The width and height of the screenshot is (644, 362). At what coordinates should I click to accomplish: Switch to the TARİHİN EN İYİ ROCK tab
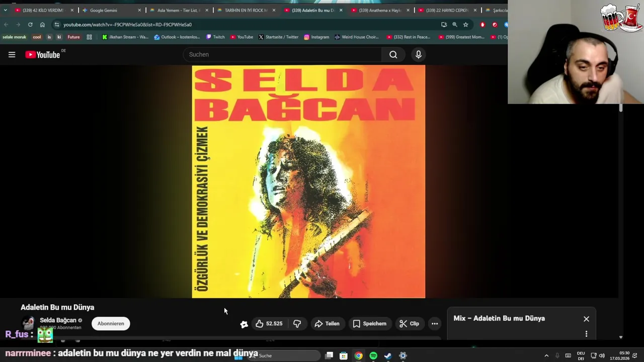(x=246, y=10)
